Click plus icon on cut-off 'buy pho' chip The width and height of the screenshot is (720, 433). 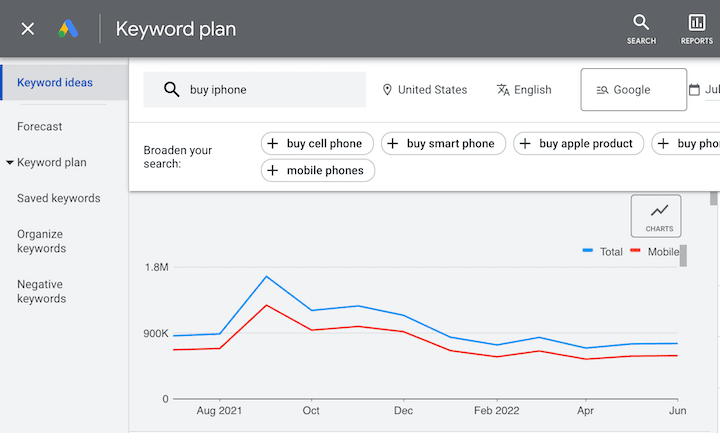[x=663, y=143]
